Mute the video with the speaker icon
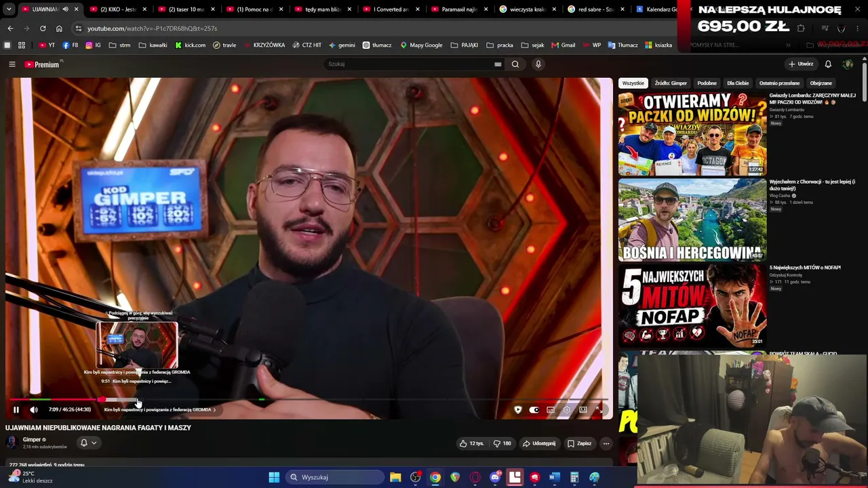This screenshot has width=868, height=488. click(x=34, y=409)
